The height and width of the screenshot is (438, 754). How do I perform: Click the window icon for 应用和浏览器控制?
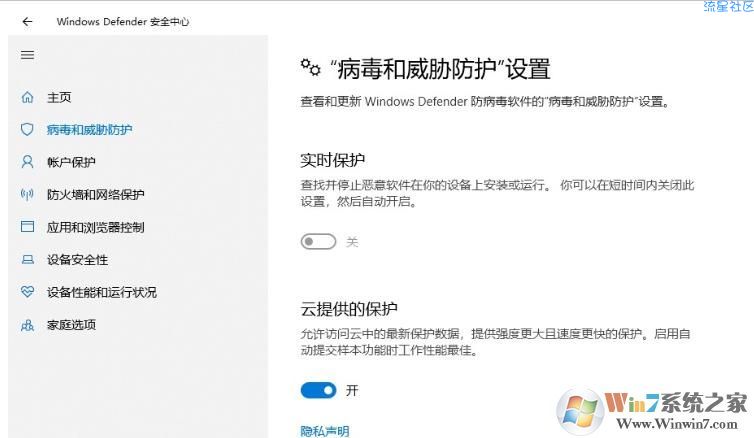(x=27, y=226)
